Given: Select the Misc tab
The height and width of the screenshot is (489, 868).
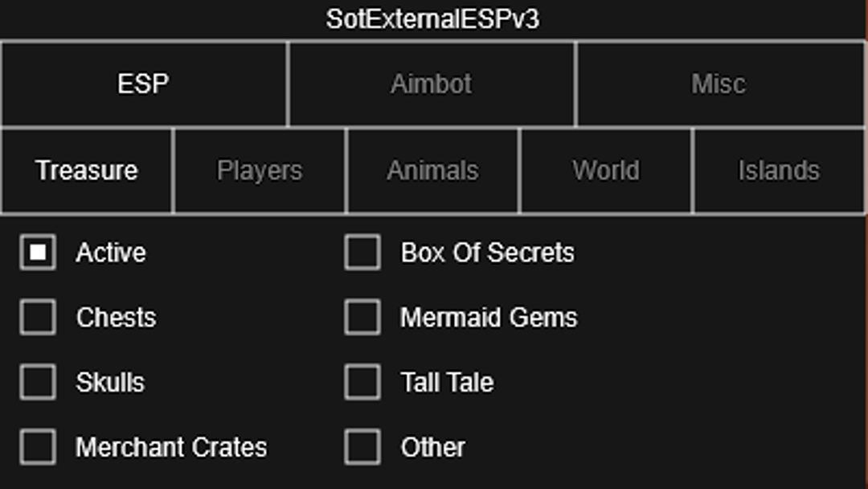Looking at the screenshot, I should click(719, 84).
